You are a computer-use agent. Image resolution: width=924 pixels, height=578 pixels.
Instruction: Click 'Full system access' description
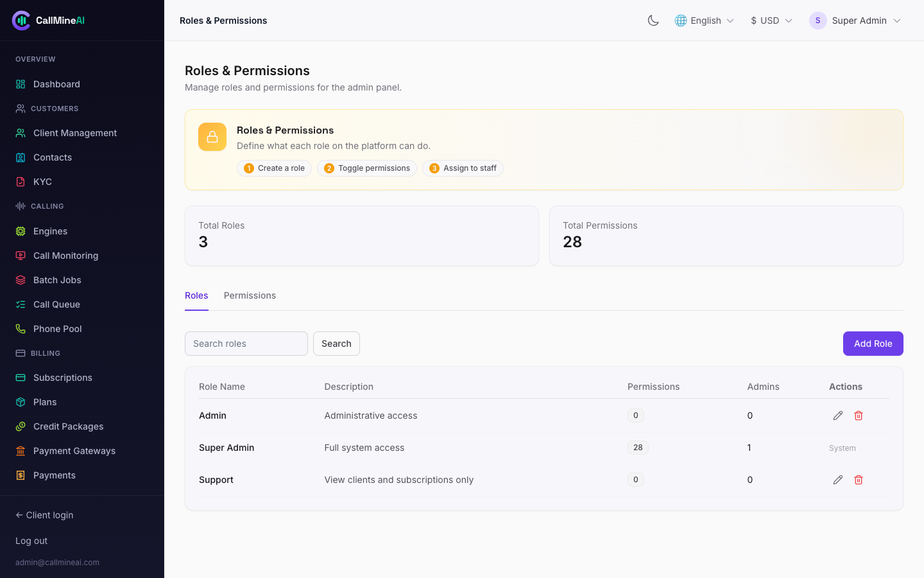364,448
